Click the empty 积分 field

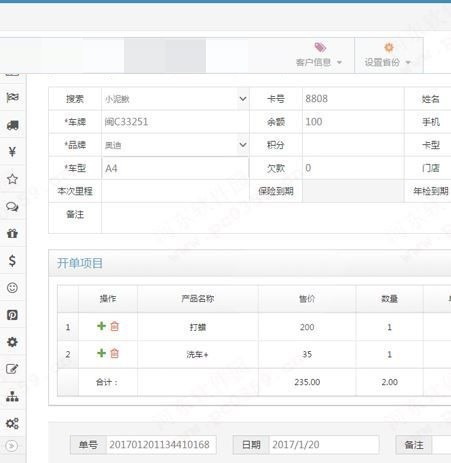[353, 145]
